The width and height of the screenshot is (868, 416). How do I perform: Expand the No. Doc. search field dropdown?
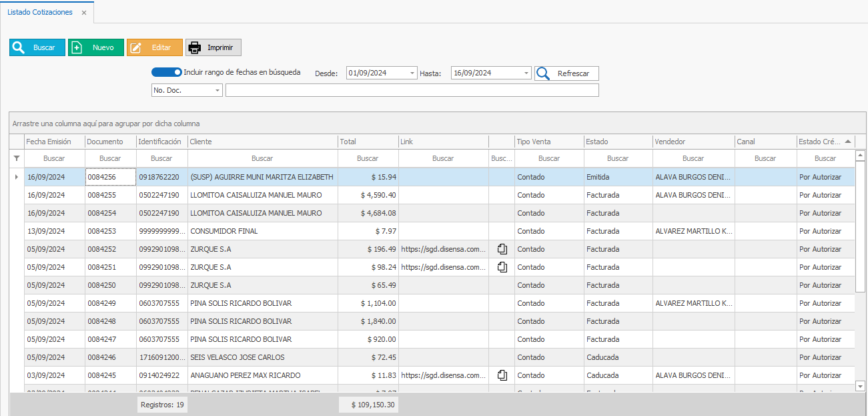coord(218,90)
